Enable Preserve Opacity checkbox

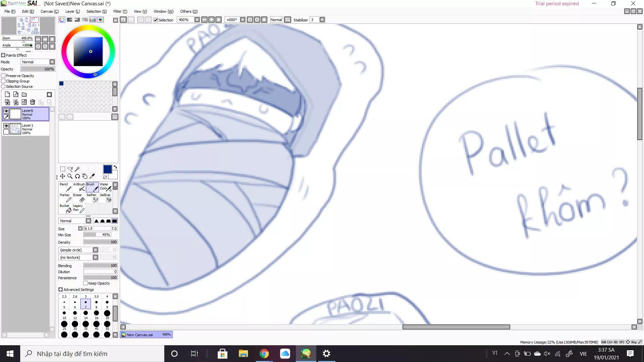pos(3,76)
